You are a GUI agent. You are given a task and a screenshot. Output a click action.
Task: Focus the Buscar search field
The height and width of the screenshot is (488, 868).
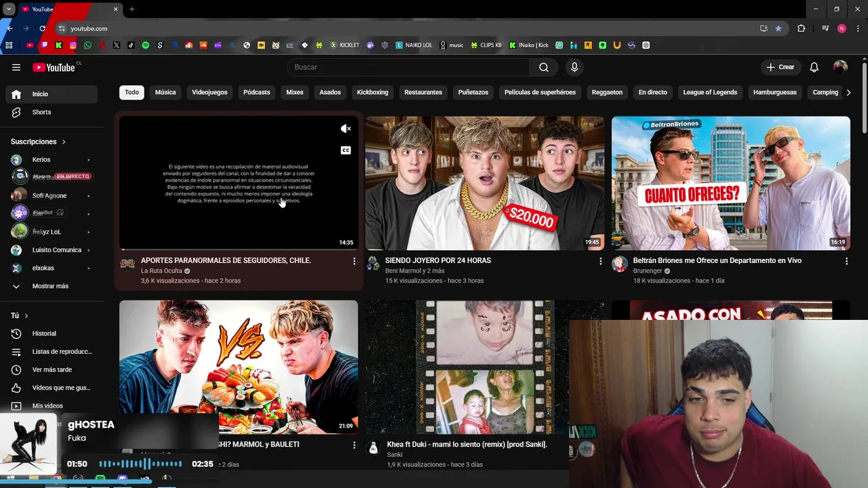[x=408, y=67]
